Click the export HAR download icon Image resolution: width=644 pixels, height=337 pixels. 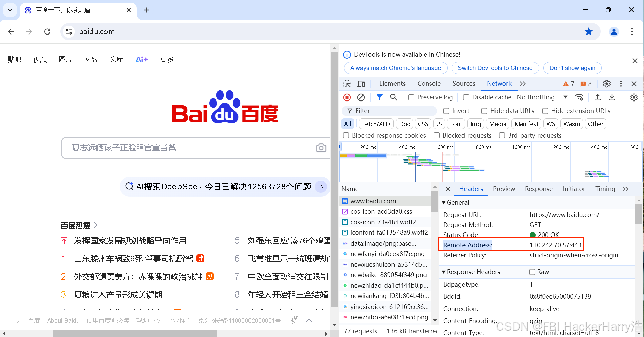(612, 97)
